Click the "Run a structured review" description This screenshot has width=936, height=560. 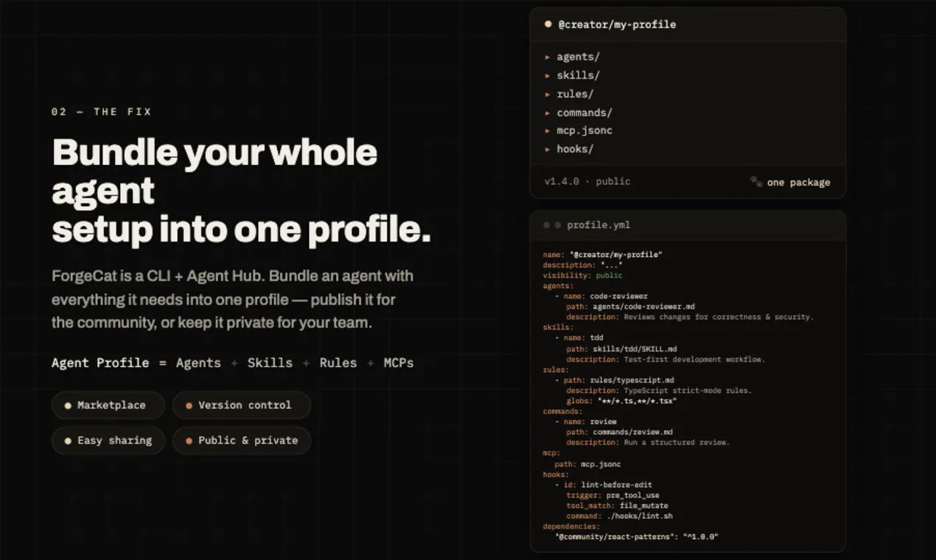[677, 443]
